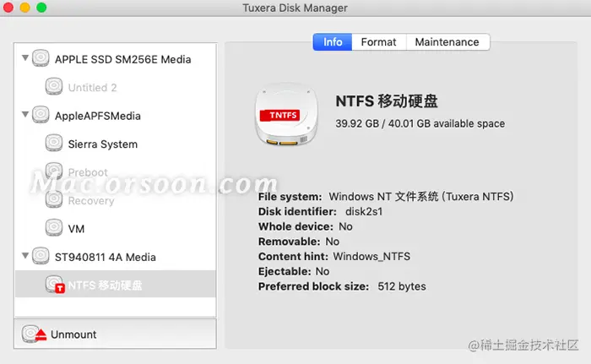The image size is (591, 364).
Task: Open the Format tab
Action: [379, 42]
